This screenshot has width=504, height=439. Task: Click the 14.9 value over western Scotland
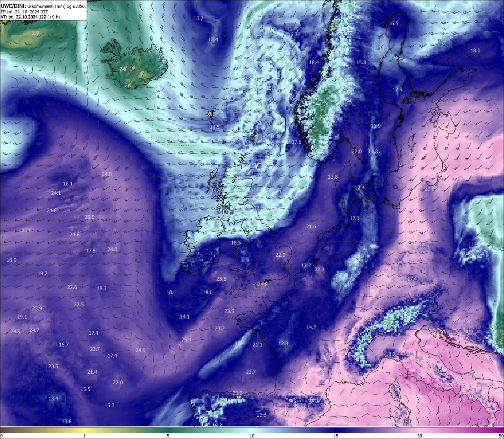[x=216, y=191]
